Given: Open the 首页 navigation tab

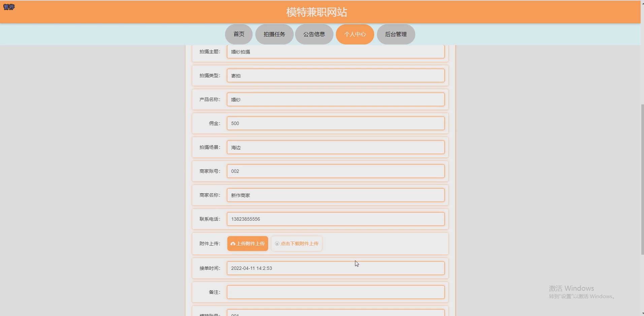Looking at the screenshot, I should coord(239,34).
